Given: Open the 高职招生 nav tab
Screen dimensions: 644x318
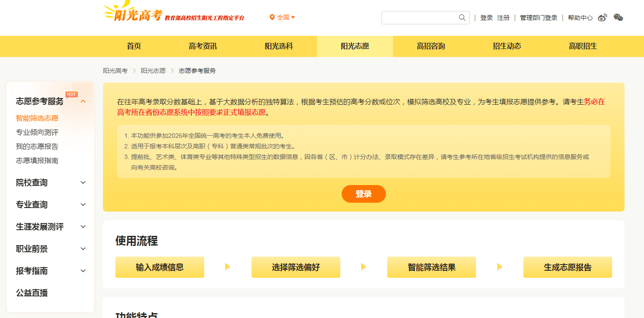Looking at the screenshot, I should [x=583, y=46].
